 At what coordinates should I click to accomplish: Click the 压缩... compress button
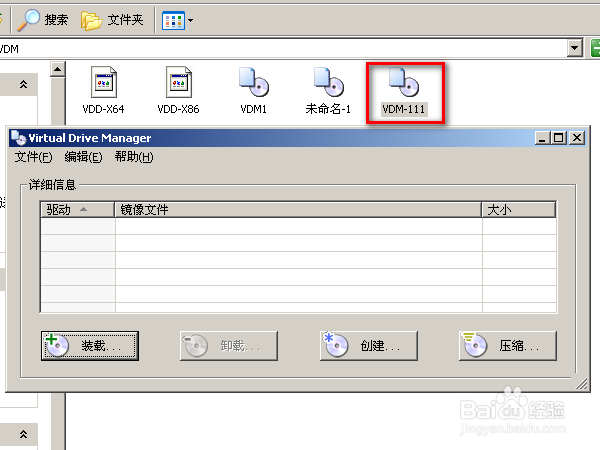[x=507, y=346]
